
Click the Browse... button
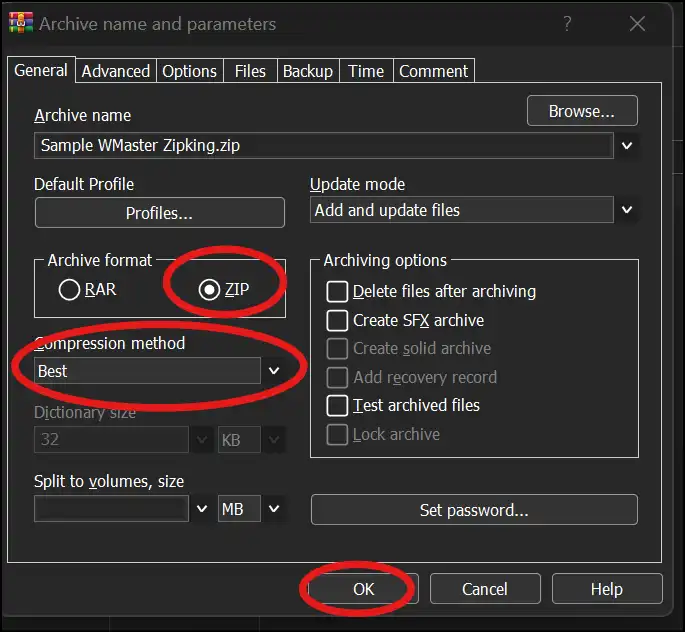(582, 111)
